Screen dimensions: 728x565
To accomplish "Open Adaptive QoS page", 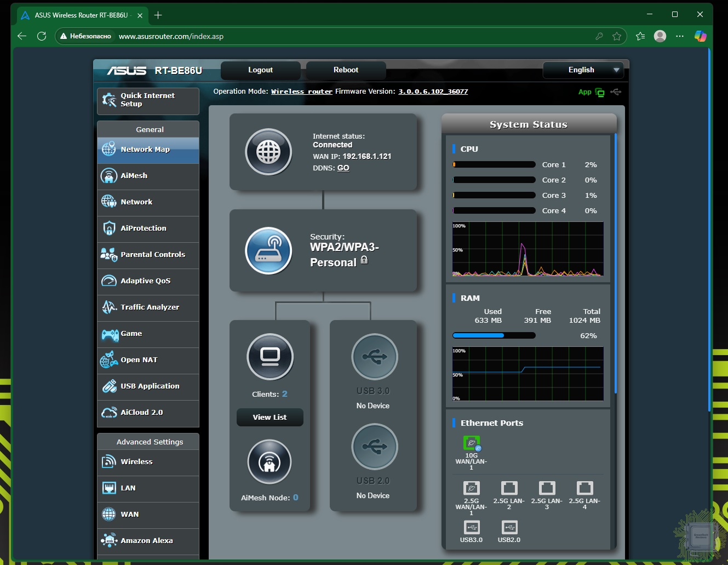I will click(x=148, y=281).
